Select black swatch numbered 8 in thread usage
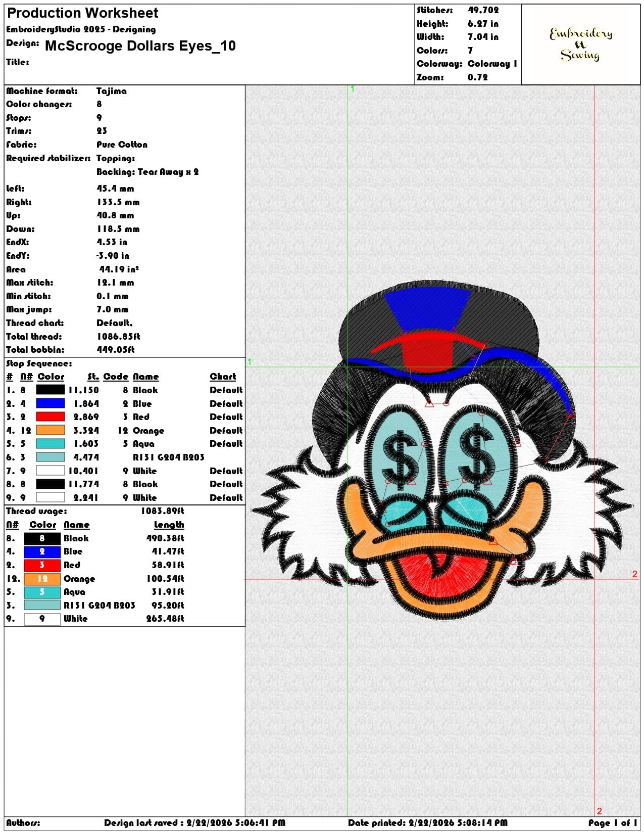Screen dimensions: 644x834 (x=42, y=538)
